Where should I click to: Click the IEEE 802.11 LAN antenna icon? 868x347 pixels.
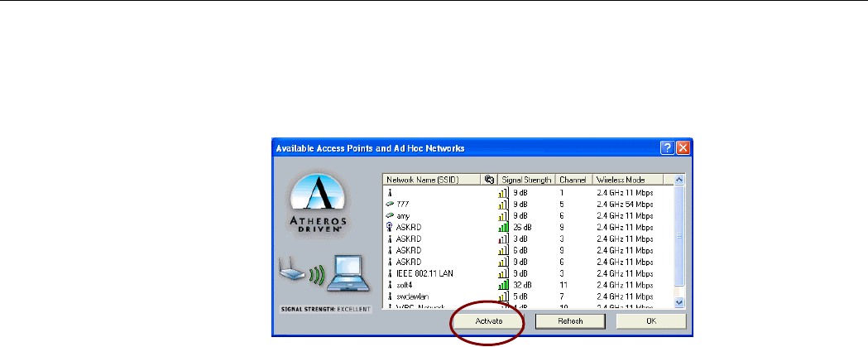pyautogui.click(x=390, y=273)
